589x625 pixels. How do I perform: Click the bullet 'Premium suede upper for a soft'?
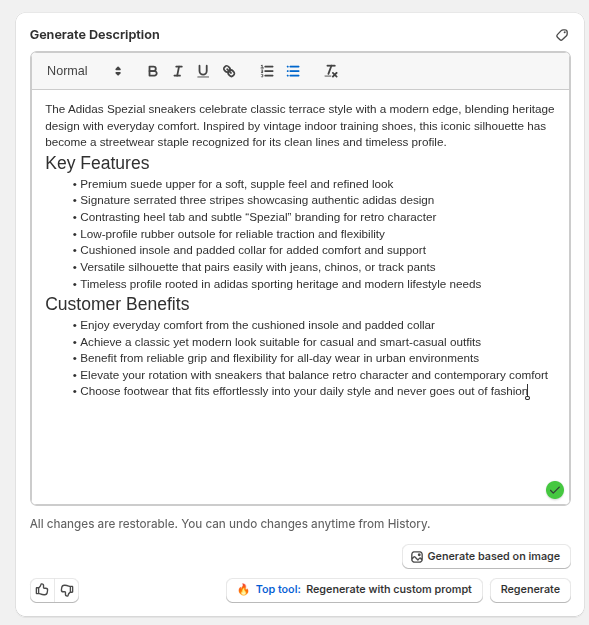coord(237,184)
